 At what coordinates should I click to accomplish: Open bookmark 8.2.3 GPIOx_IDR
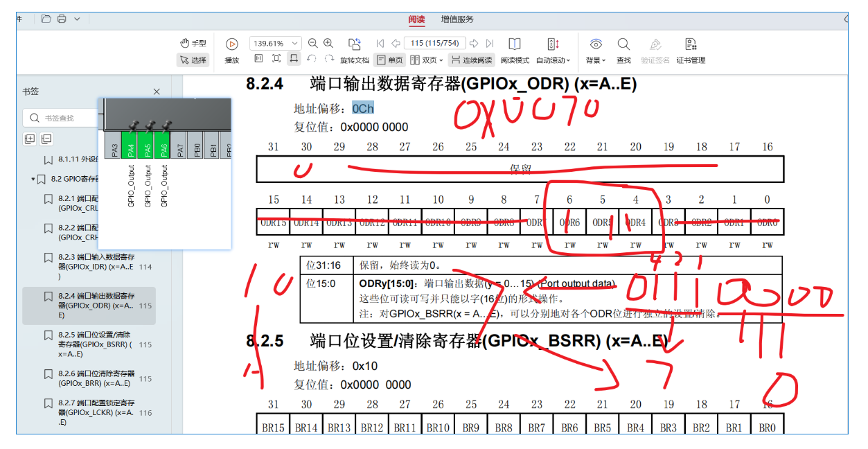(89, 266)
